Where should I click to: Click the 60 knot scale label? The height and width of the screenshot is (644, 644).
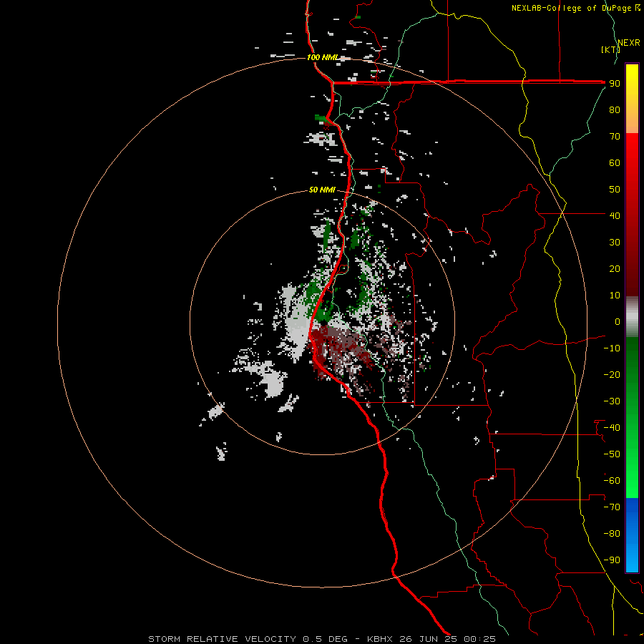coord(615,163)
